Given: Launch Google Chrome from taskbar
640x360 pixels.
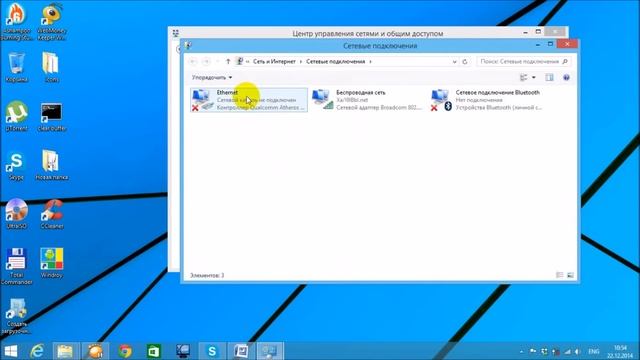Looking at the screenshot, I should click(x=125, y=351).
